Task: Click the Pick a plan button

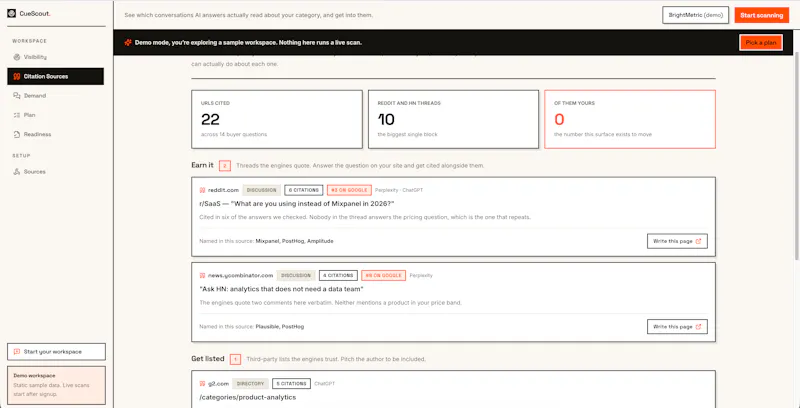Action: tap(761, 43)
